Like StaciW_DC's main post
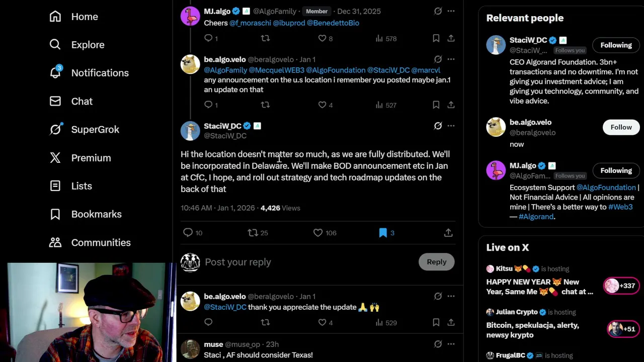Viewport: 644px width, 362px height. [x=318, y=233]
